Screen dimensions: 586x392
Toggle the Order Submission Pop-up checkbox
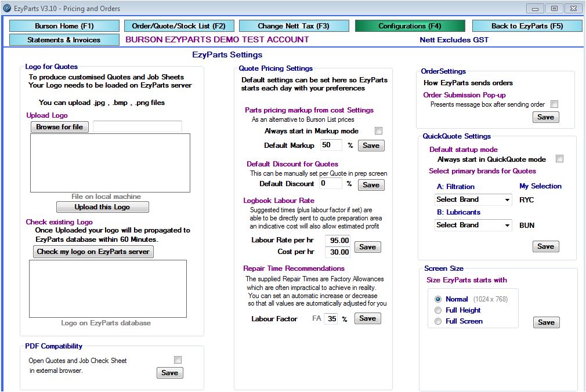coord(555,104)
